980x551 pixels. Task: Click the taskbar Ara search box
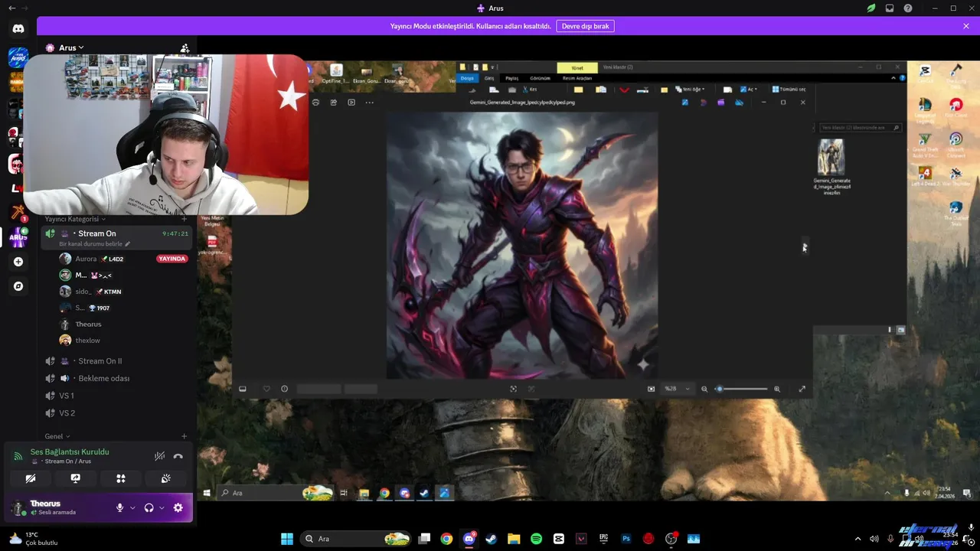[354, 539]
